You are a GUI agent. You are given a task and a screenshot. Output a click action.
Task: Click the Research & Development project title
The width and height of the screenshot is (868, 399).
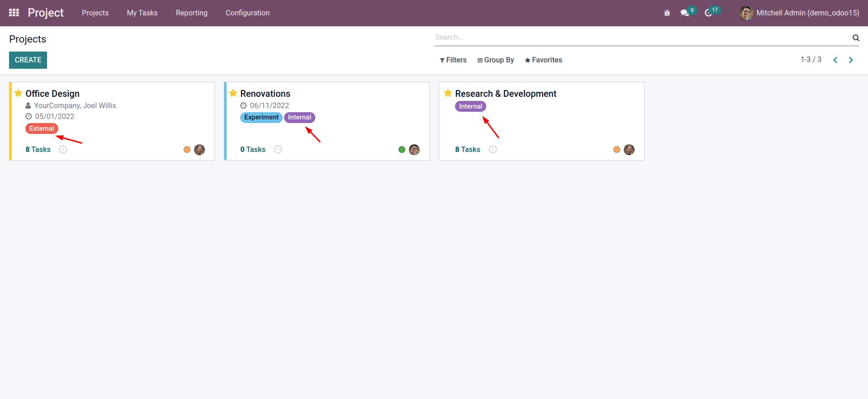pos(506,94)
